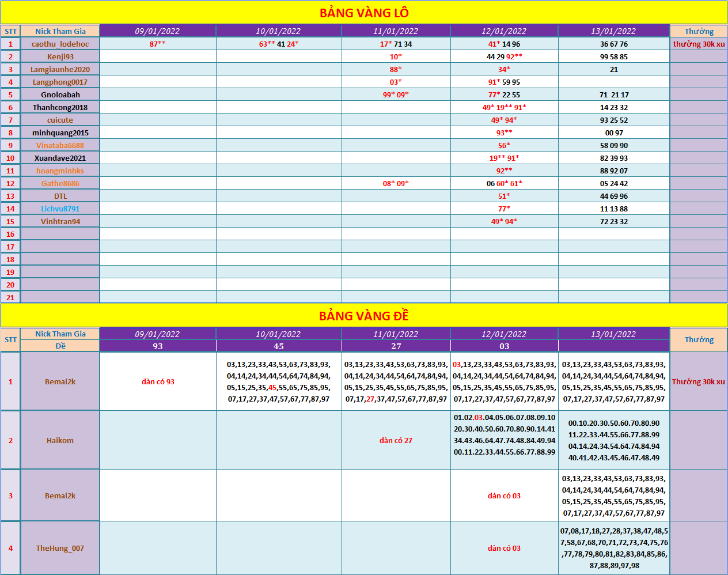Select Gathe8686's '08* 09*' cell
This screenshot has height=575, width=728.
click(x=396, y=183)
